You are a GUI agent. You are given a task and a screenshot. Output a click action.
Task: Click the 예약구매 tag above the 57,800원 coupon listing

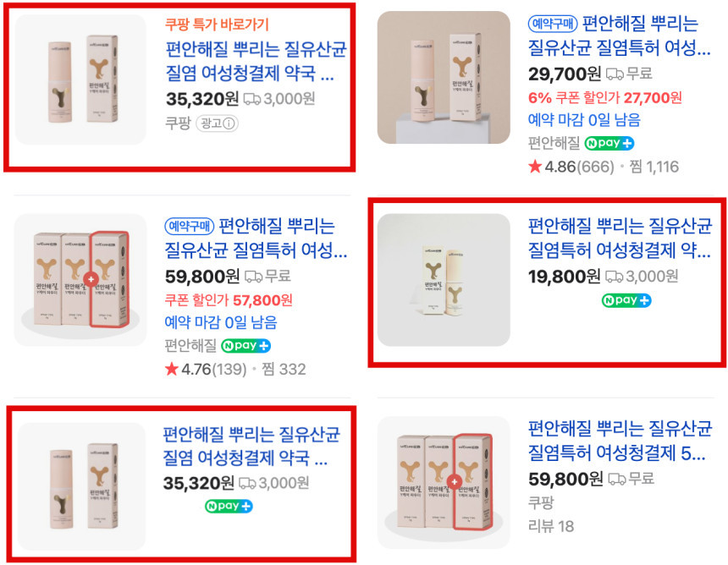190,226
